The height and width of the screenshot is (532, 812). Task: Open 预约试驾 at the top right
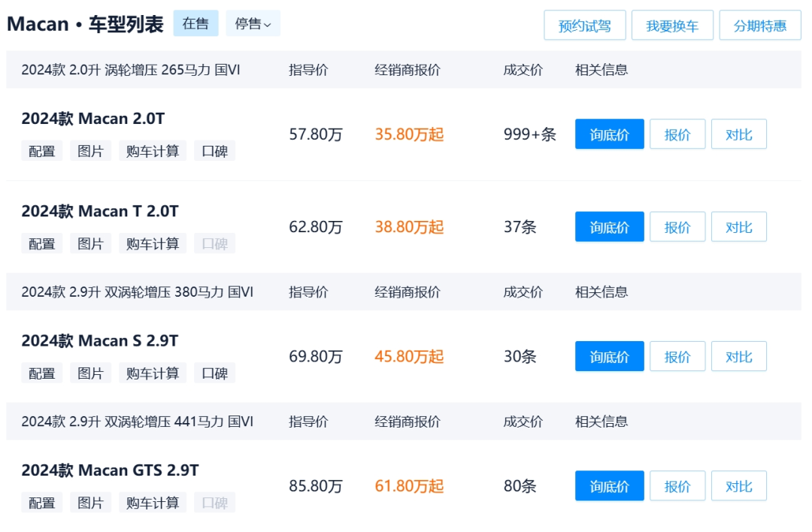point(584,25)
